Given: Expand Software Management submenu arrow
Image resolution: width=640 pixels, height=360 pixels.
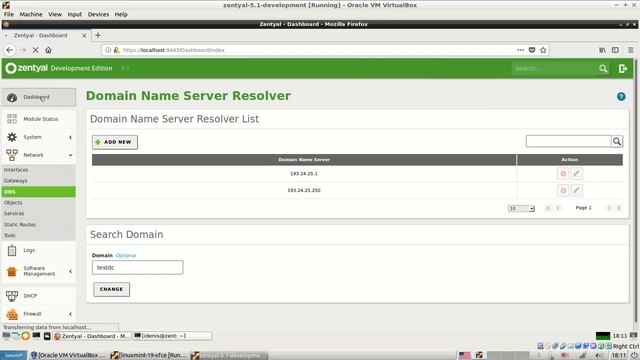Looking at the screenshot, I should [x=70, y=271].
